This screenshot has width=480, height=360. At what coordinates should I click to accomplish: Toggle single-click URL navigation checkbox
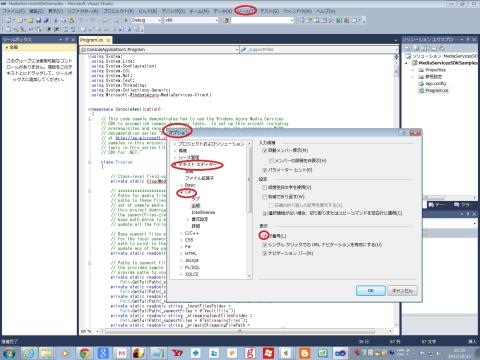(265, 245)
